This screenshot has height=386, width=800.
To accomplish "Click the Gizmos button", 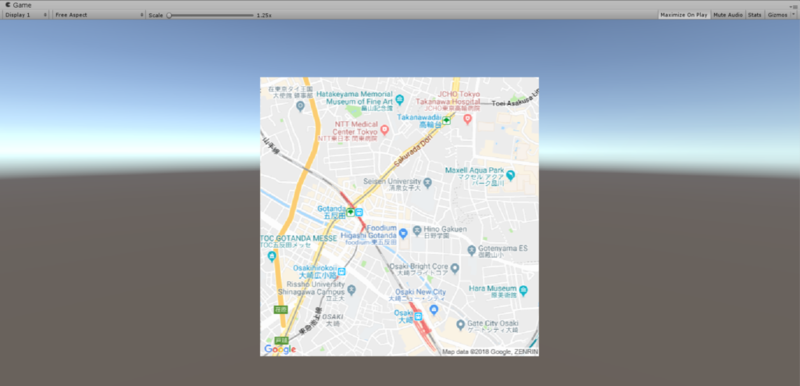I will tap(777, 15).
